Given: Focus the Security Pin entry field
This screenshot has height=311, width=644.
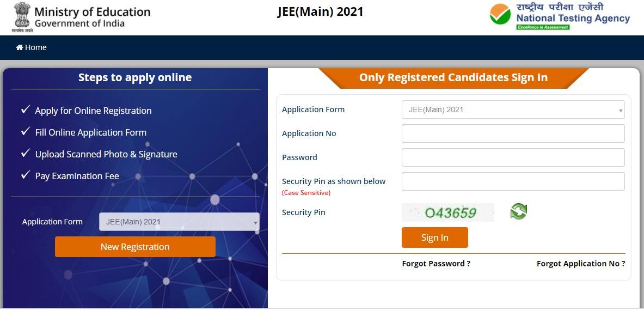Looking at the screenshot, I should 513,181.
